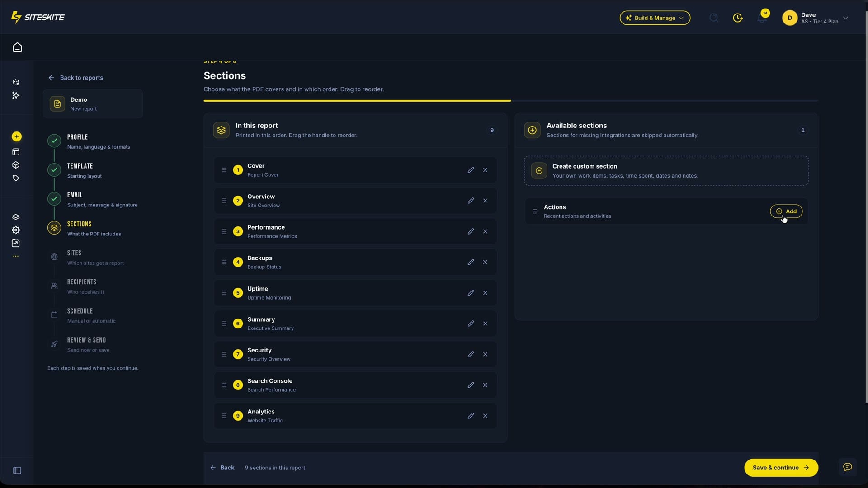Remove the Uptime section
868x488 pixels.
point(485,293)
